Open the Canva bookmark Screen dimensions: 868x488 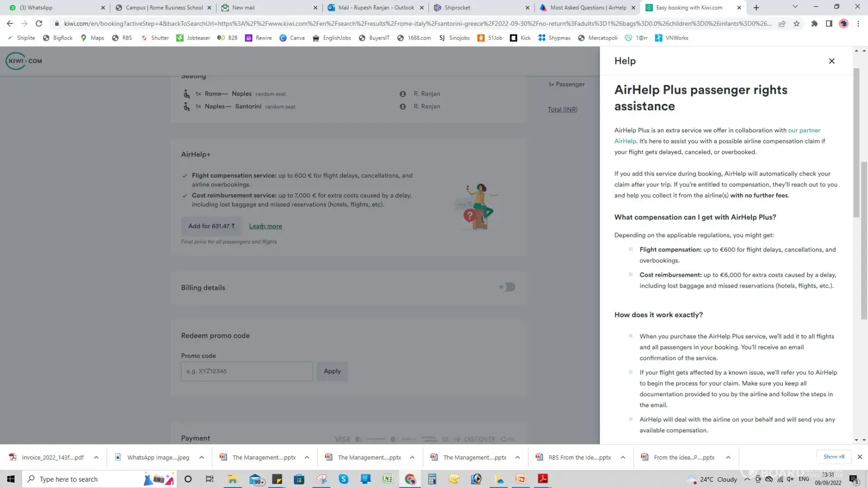point(292,38)
